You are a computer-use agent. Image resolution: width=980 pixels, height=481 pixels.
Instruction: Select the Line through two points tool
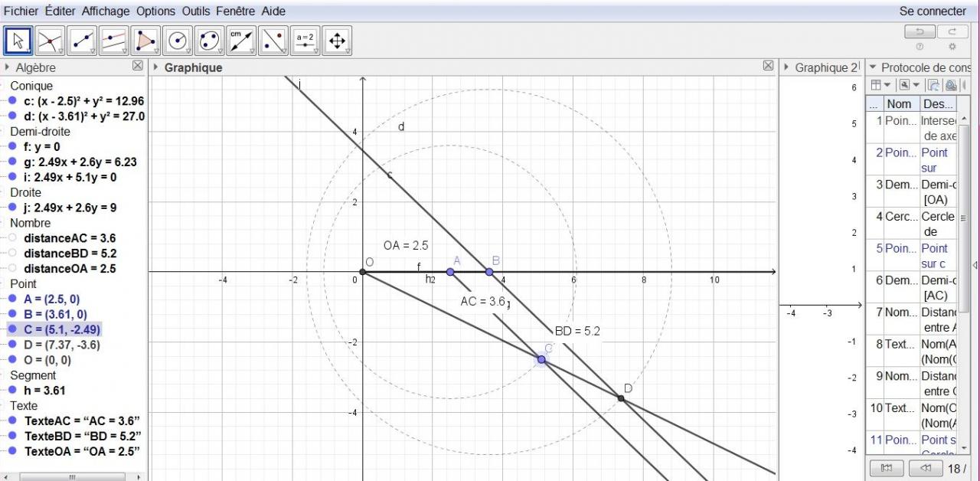82,41
